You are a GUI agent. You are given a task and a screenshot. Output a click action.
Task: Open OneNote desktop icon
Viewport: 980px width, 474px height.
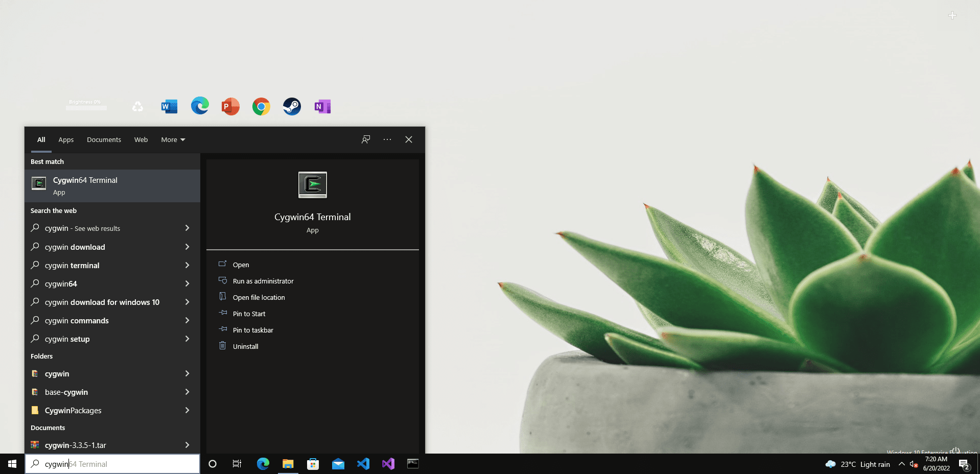coord(322,106)
